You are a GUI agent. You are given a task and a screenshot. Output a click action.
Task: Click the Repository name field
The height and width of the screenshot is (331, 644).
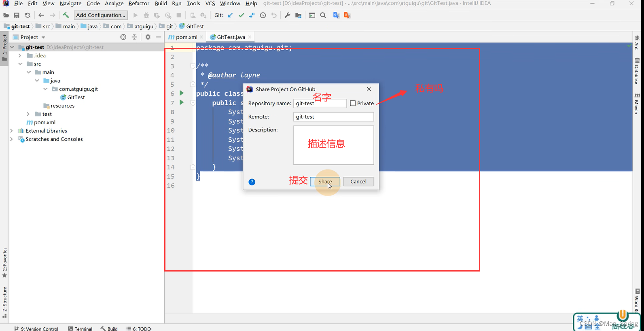(x=320, y=104)
